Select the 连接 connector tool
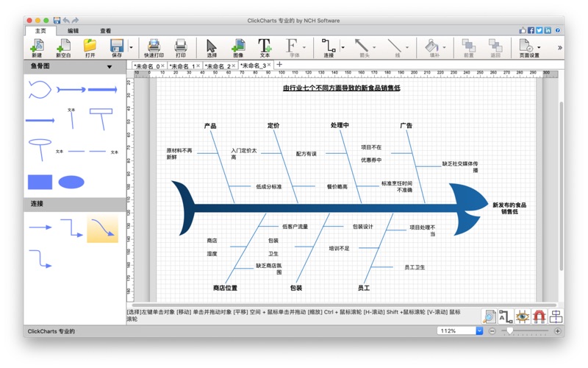The image size is (588, 368). tap(329, 48)
